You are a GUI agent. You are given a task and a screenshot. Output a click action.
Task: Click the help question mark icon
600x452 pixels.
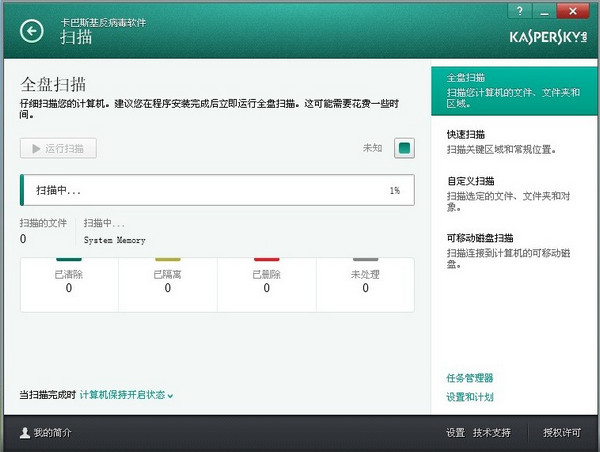point(519,10)
